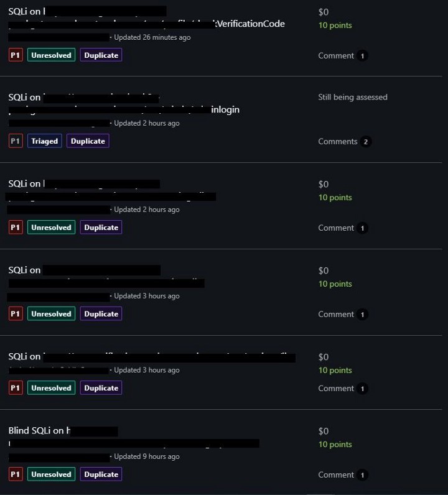Viewport: 448px width, 495px height.
Task: Click the Updated 26 minutes ago timestamp
Action: point(152,37)
